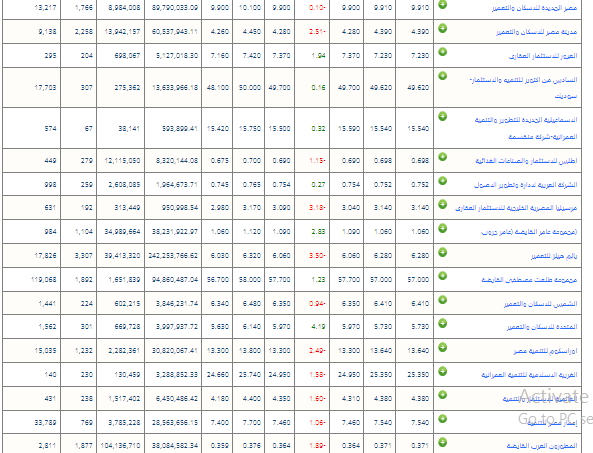Click green plus icon beside Heliopolis Housing row

pos(442,4)
